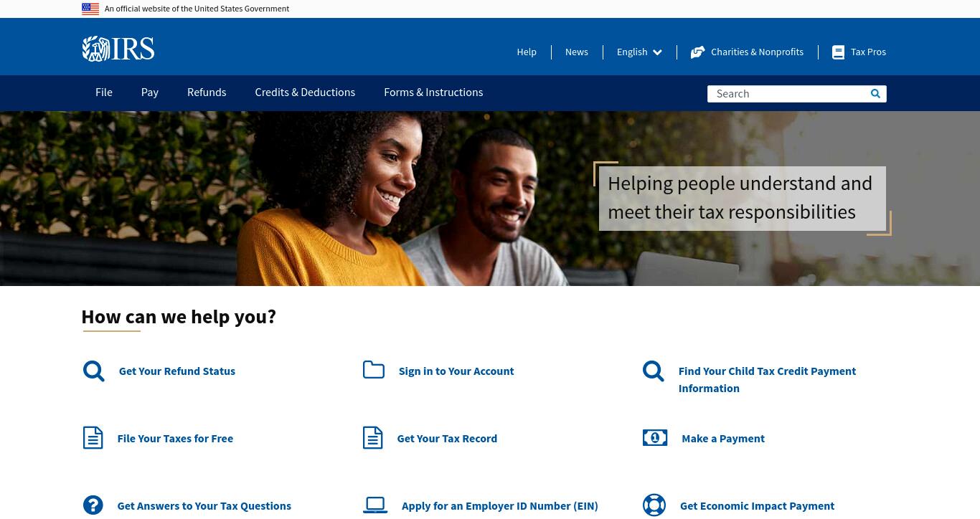Expand the English language dropdown
The width and height of the screenshot is (980, 519).
tap(639, 52)
